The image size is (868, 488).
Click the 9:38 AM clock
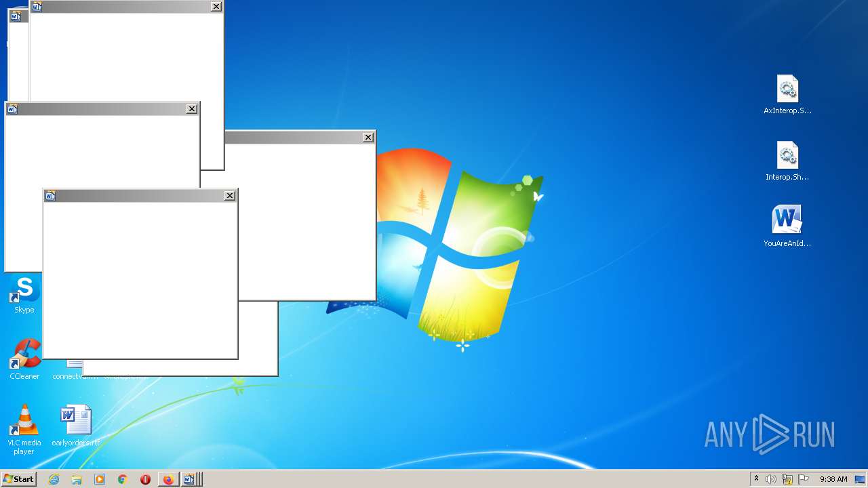click(x=833, y=479)
